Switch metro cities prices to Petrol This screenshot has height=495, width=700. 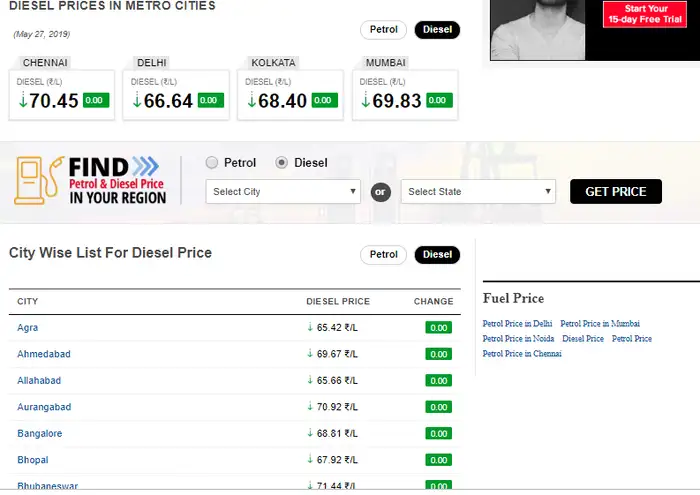[x=384, y=30]
